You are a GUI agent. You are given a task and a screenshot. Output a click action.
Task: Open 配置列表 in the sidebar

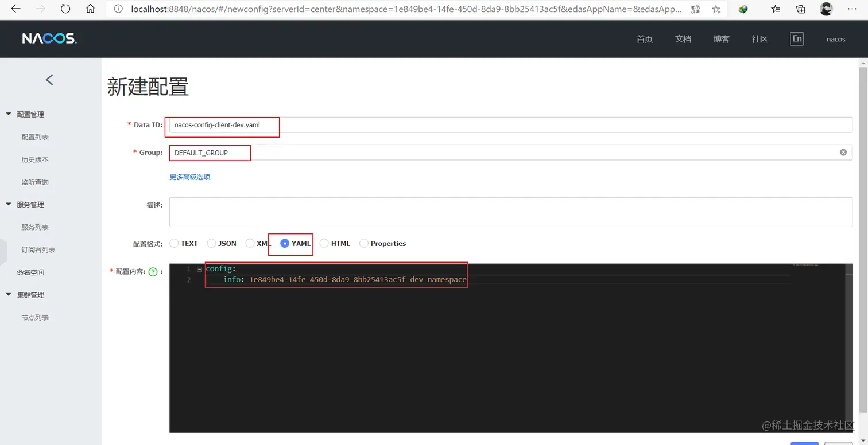coord(35,137)
